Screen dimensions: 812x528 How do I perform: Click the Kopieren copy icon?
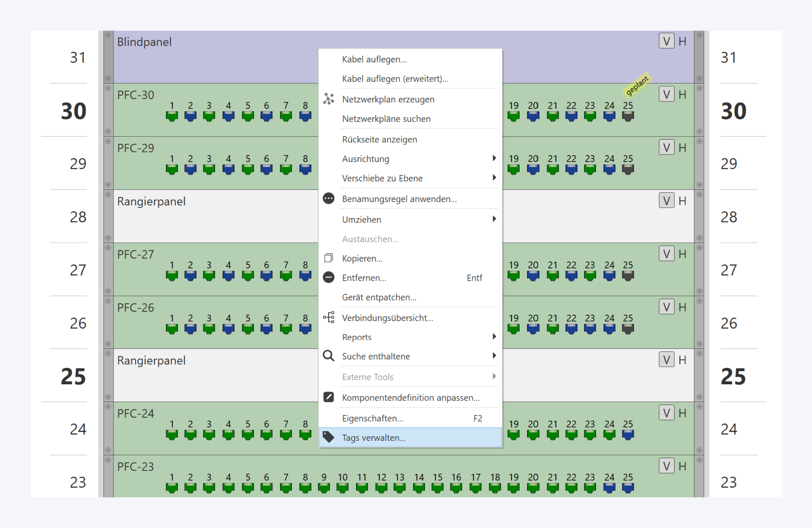329,258
